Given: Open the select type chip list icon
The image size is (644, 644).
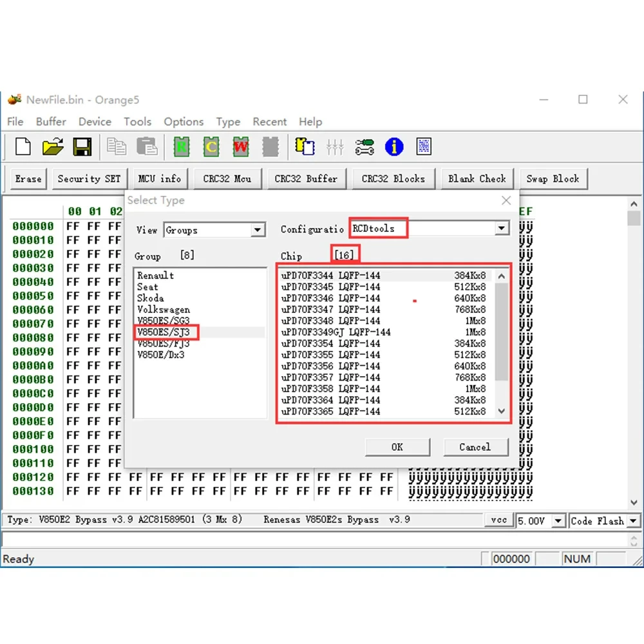Looking at the screenshot, I should (x=305, y=147).
